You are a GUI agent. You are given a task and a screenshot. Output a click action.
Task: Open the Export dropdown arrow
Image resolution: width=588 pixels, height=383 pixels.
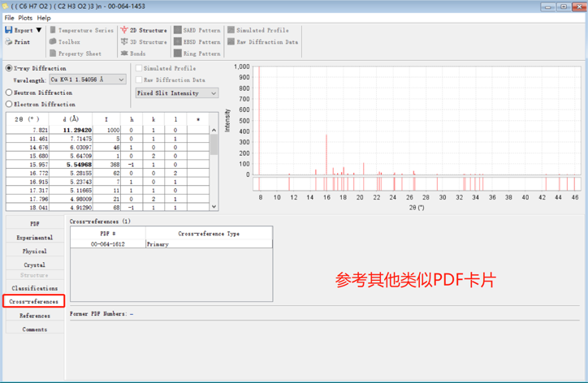(x=39, y=30)
